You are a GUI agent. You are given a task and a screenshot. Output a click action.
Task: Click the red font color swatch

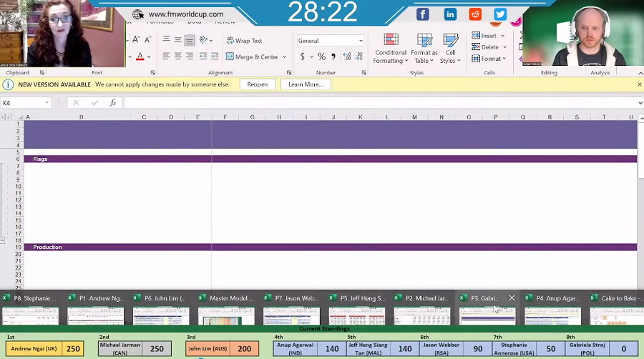click(x=140, y=56)
